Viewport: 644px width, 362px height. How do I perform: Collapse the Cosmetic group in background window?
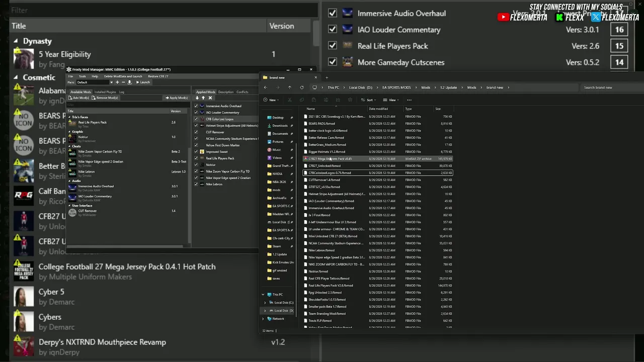pos(16,77)
